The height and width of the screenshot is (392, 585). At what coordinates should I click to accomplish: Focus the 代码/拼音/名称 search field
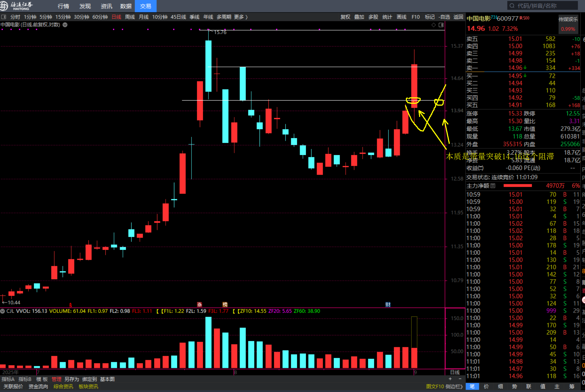[543, 6]
